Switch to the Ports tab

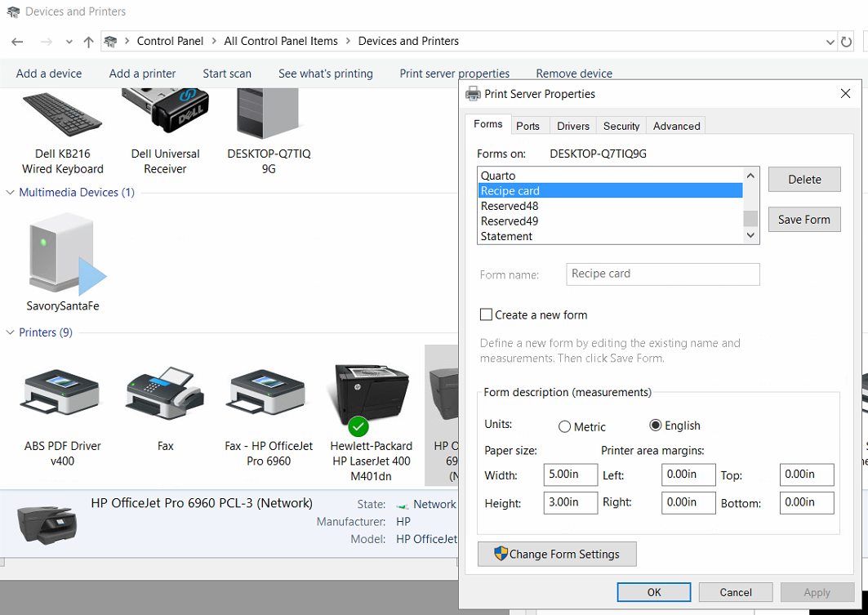(x=527, y=126)
